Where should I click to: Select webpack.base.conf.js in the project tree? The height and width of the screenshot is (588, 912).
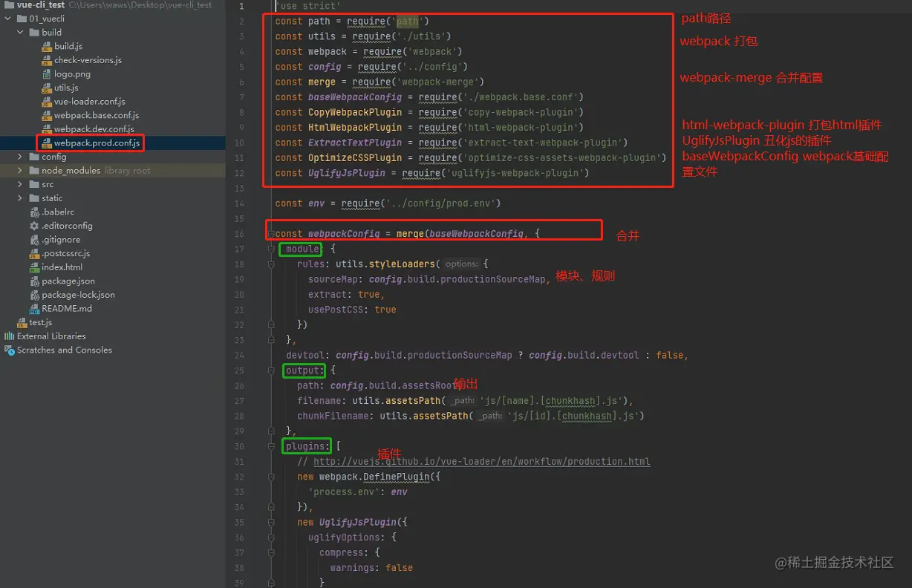(x=97, y=116)
